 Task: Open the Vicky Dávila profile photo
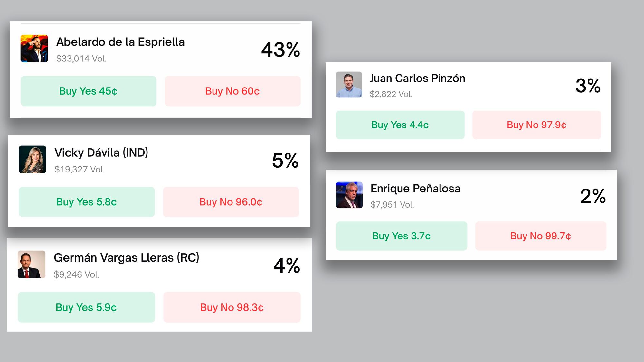click(33, 159)
